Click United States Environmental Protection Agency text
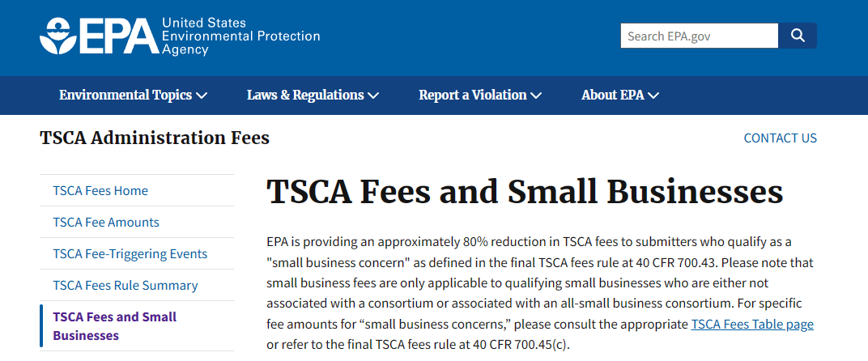 (x=240, y=36)
